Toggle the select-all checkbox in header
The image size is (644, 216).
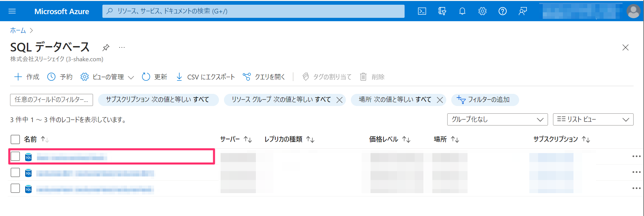[x=15, y=139]
